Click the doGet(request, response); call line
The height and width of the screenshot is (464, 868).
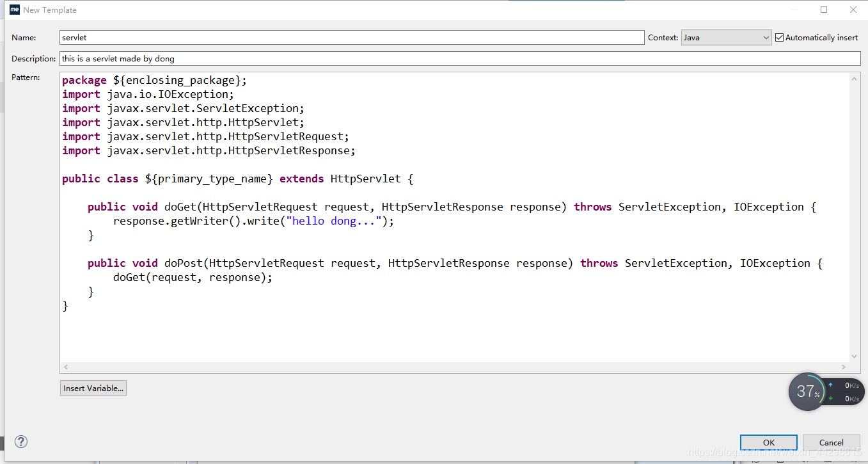click(193, 278)
